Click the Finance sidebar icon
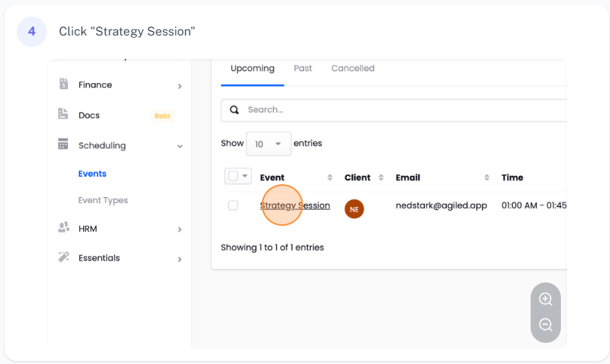The width and height of the screenshot is (610, 364). click(63, 85)
